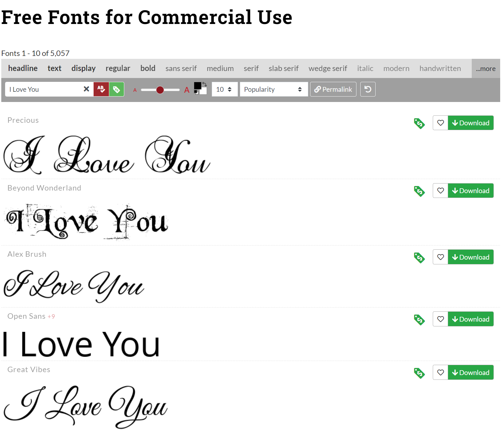This screenshot has height=430, width=504.
Task: Favorite the Precious font with heart icon
Action: tap(440, 123)
